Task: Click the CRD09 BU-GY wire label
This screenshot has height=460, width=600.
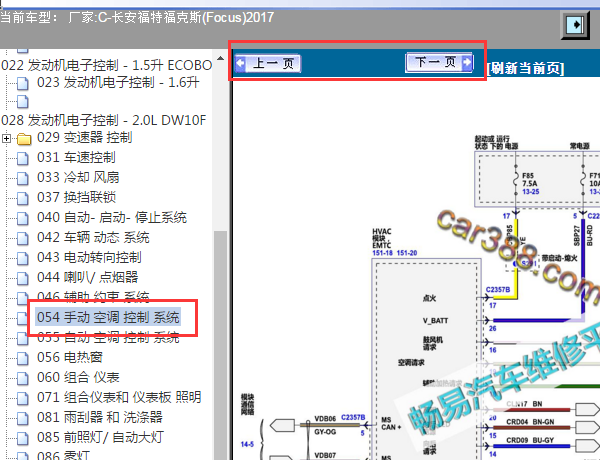Action: tap(530, 440)
